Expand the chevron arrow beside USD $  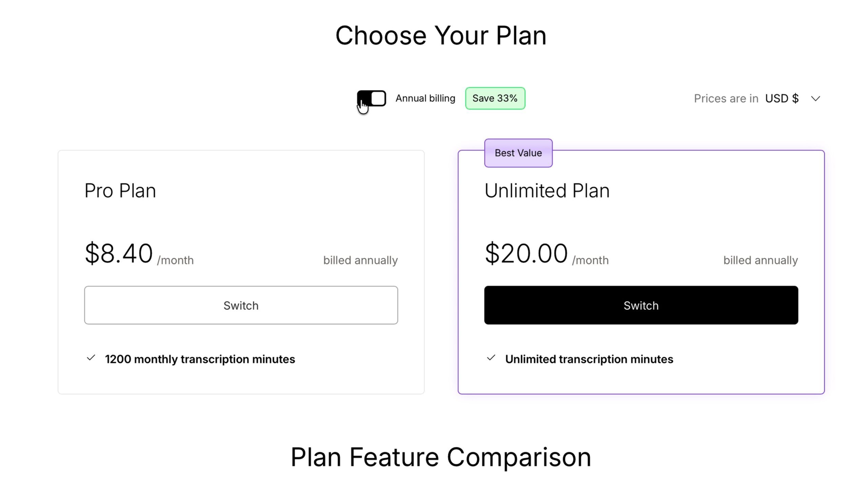pyautogui.click(x=815, y=99)
